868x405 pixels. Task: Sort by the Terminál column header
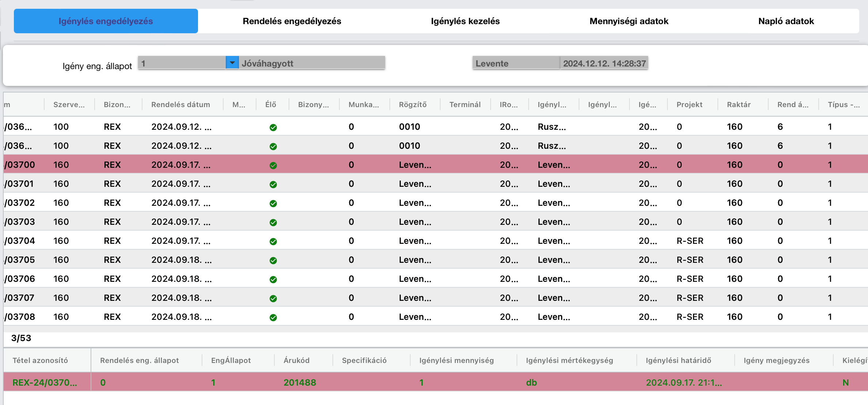click(465, 105)
